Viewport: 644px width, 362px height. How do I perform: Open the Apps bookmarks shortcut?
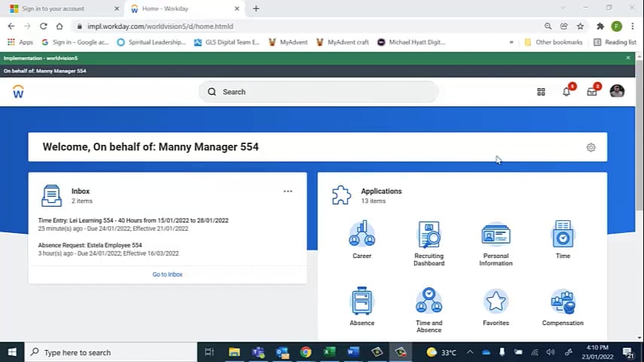[20, 42]
